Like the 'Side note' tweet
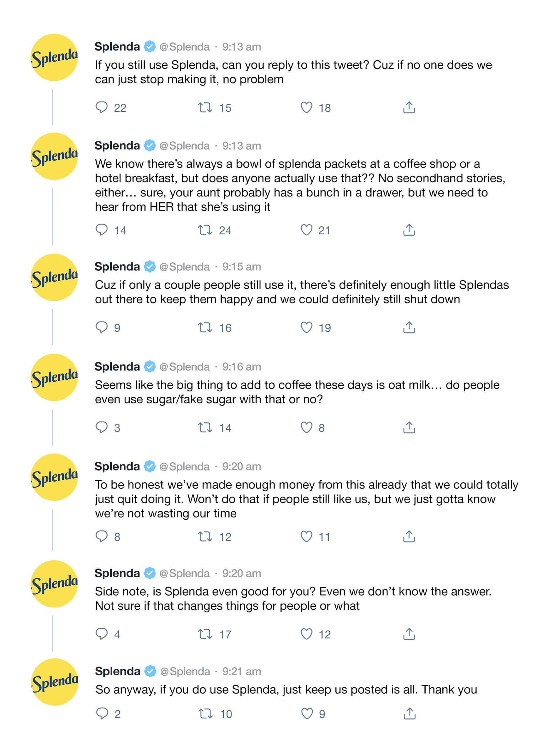Image resolution: width=560 pixels, height=753 pixels. (x=306, y=634)
